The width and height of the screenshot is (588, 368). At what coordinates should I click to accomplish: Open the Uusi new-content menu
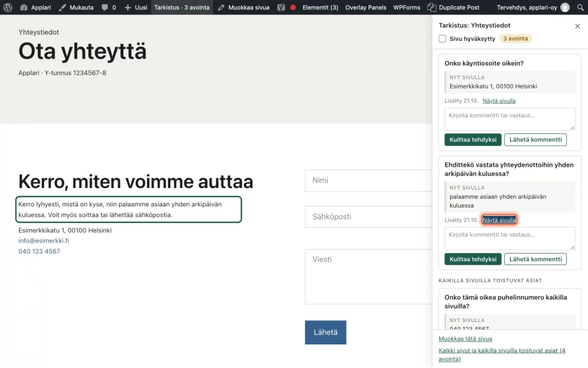point(136,7)
